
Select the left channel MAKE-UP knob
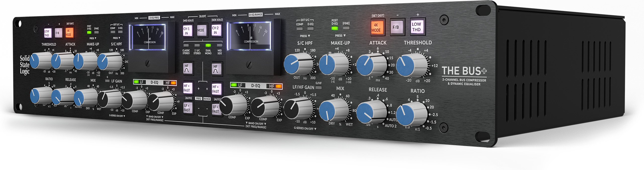[85, 61]
